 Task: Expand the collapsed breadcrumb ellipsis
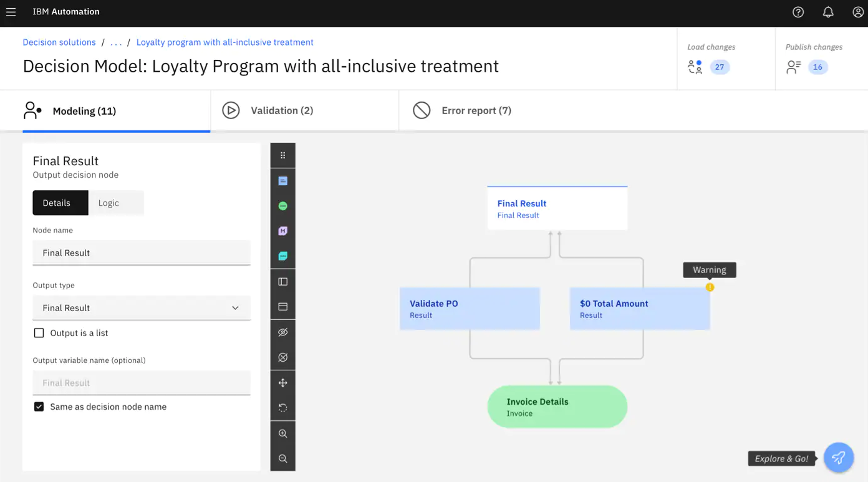[116, 42]
